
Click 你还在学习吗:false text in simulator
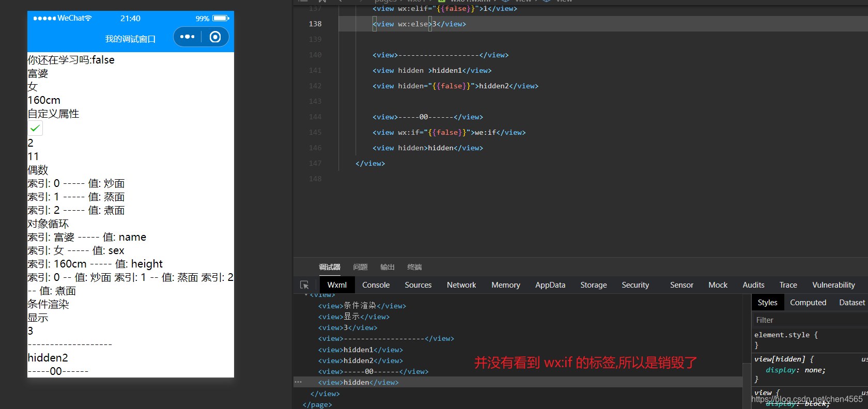click(x=71, y=60)
